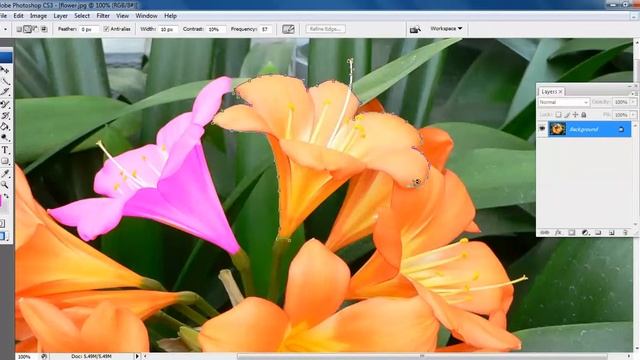Click the Fill value field

click(621, 115)
